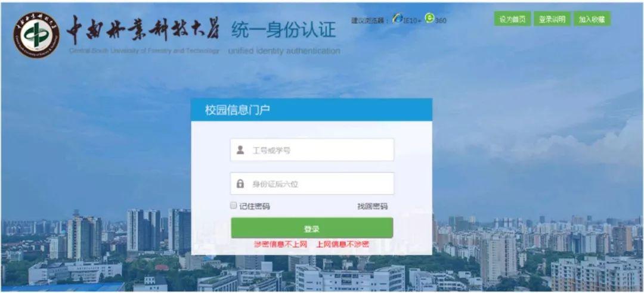The height and width of the screenshot is (293, 644).
Task: Click the university round emblem logo
Action: click(36, 35)
